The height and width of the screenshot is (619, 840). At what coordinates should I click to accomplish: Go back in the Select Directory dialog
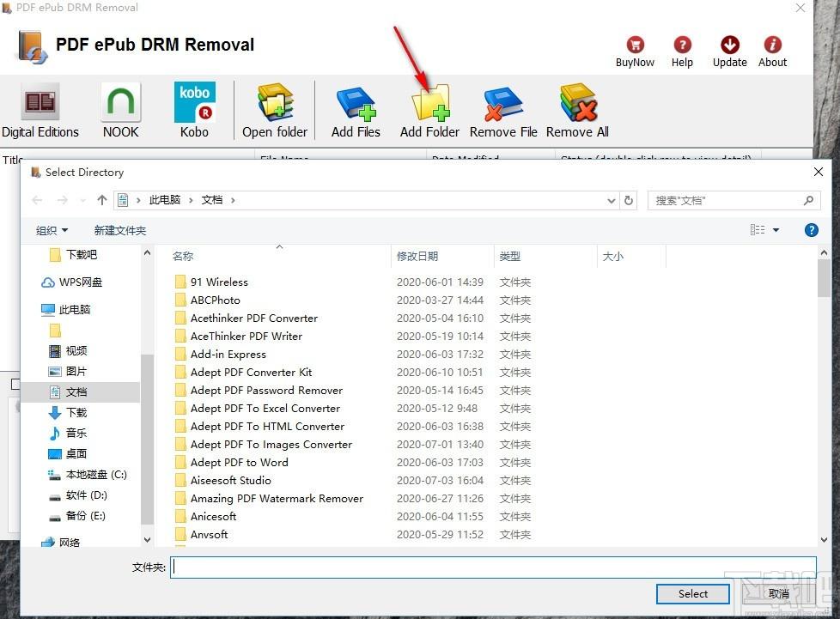tap(37, 200)
